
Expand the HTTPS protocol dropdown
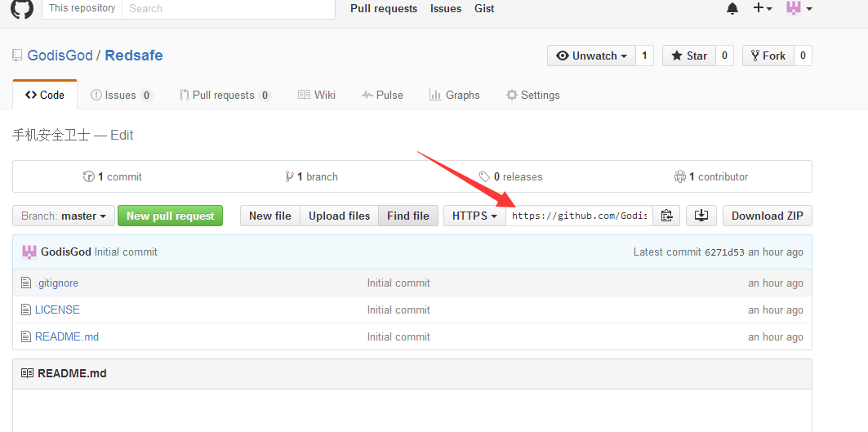[x=475, y=216]
